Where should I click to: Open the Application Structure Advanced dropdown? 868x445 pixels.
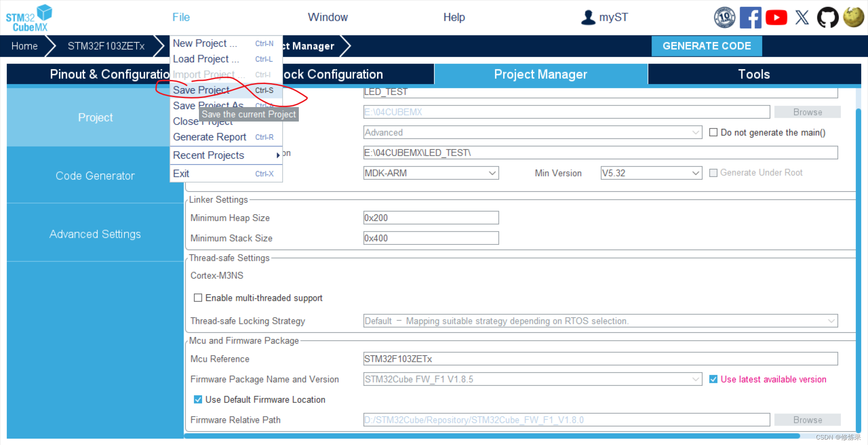pyautogui.click(x=533, y=132)
